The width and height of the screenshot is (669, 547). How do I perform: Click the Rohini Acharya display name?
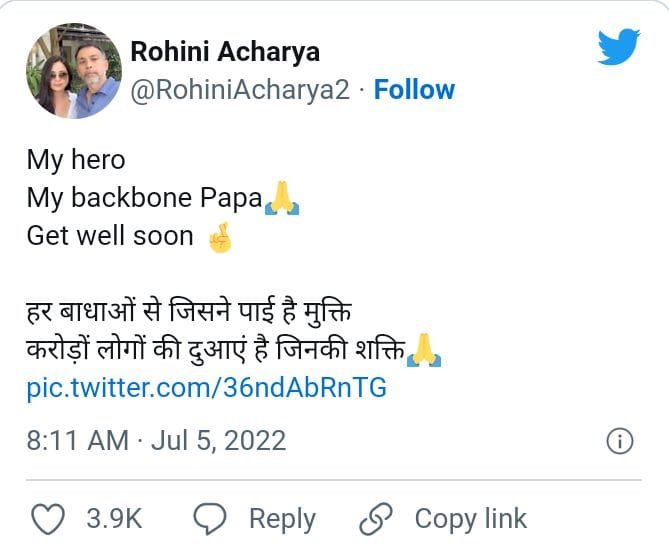click(225, 52)
